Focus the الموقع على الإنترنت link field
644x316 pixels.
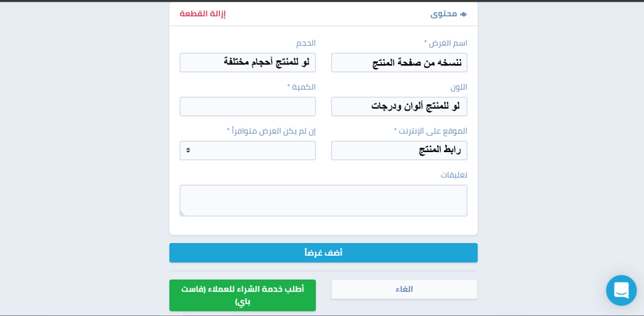click(x=399, y=151)
